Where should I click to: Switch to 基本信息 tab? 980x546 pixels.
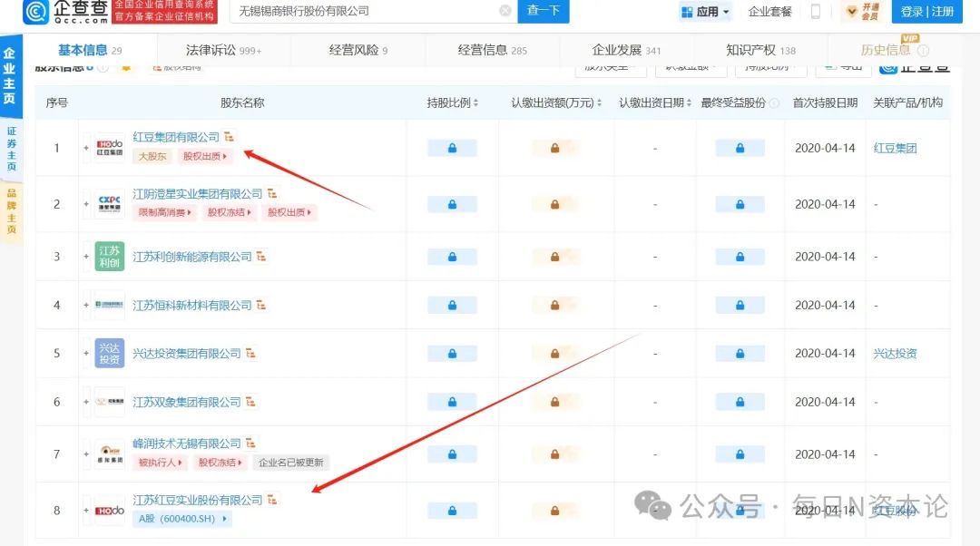[x=90, y=50]
